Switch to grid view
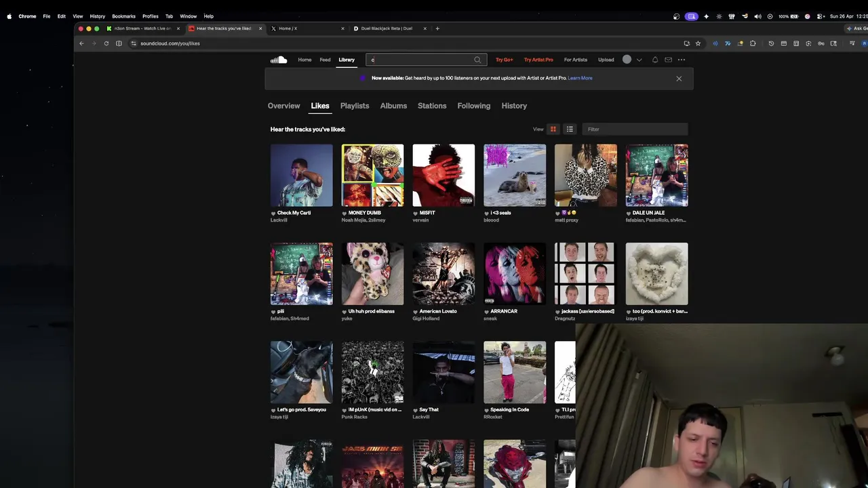 (553, 129)
